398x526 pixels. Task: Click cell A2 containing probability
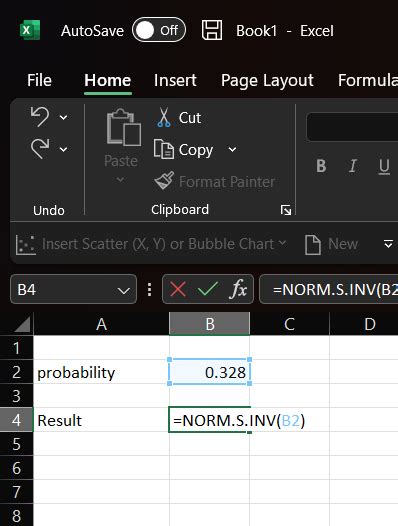pos(101,372)
